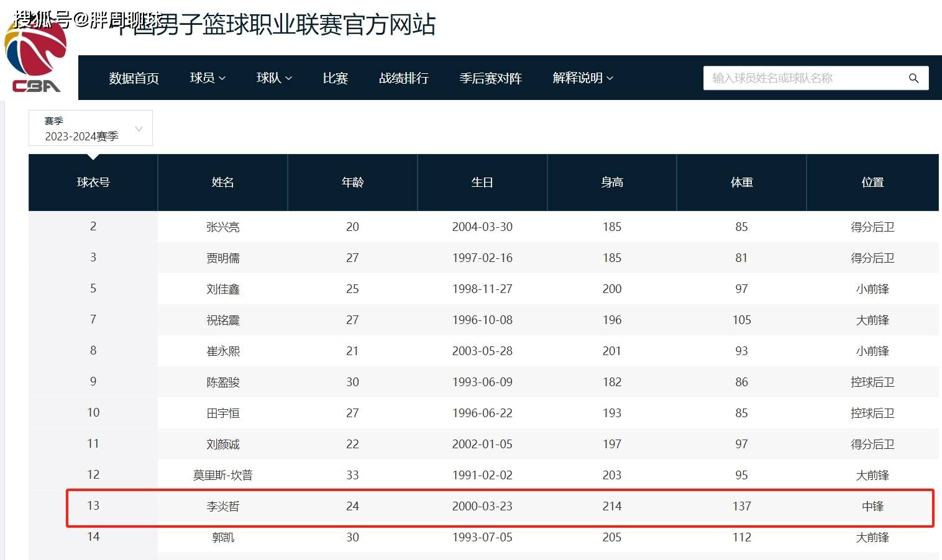Image resolution: width=942 pixels, height=560 pixels.
Task: Sort by the 姓名 column header
Action: [223, 183]
